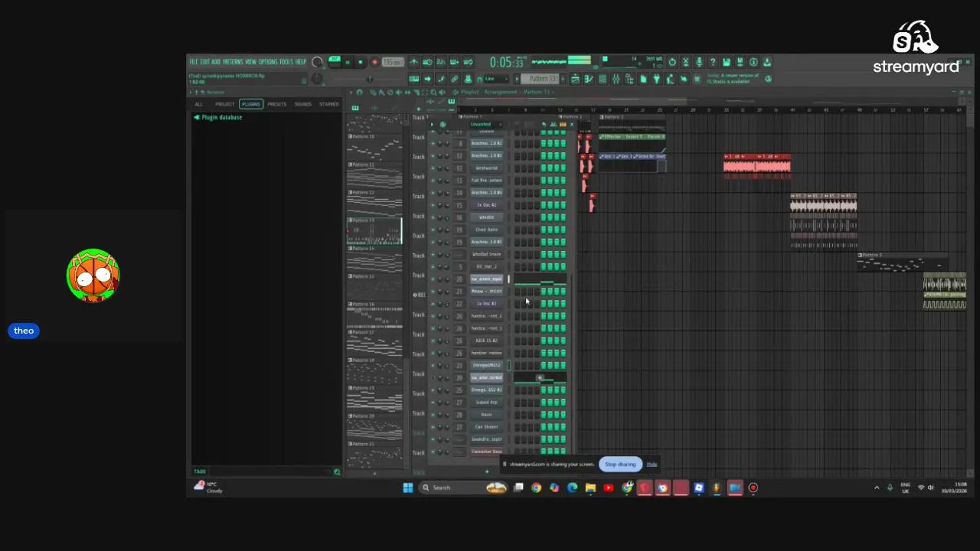The height and width of the screenshot is (551, 980).
Task: Select the Can Shaker channel button
Action: (487, 427)
